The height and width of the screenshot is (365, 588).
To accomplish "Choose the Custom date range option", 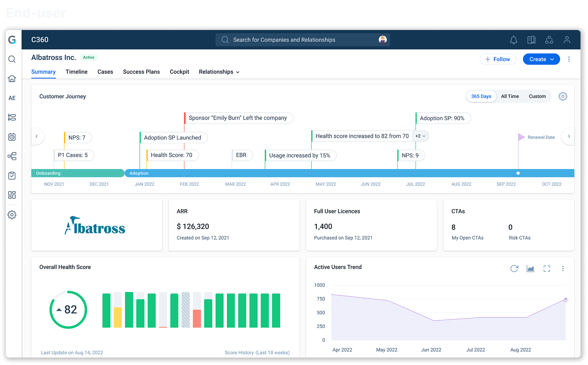I will (x=537, y=96).
